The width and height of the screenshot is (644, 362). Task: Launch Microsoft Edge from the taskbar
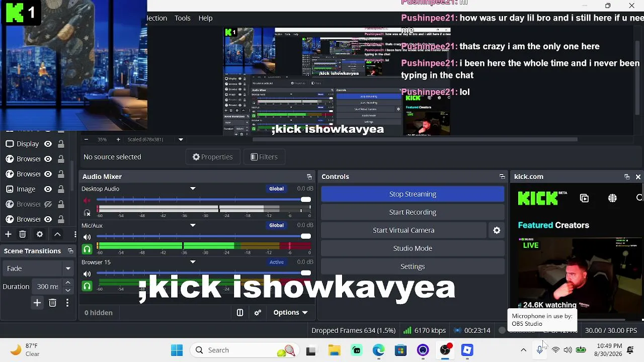378,350
